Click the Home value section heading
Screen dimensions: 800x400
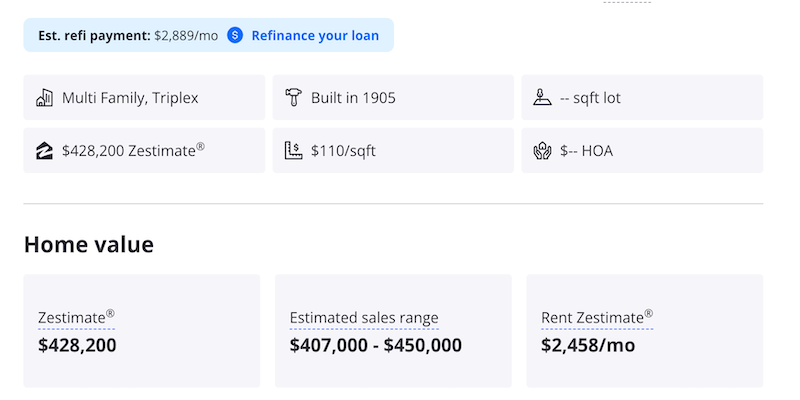tap(89, 244)
